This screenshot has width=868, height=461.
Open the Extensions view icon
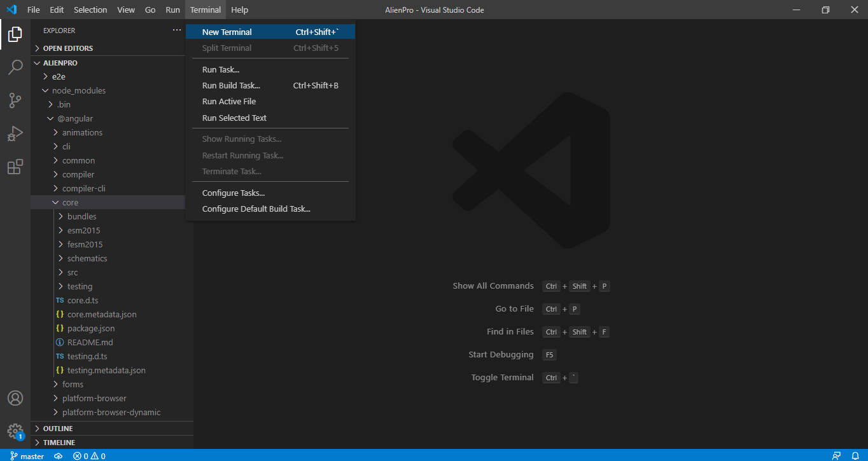click(15, 167)
